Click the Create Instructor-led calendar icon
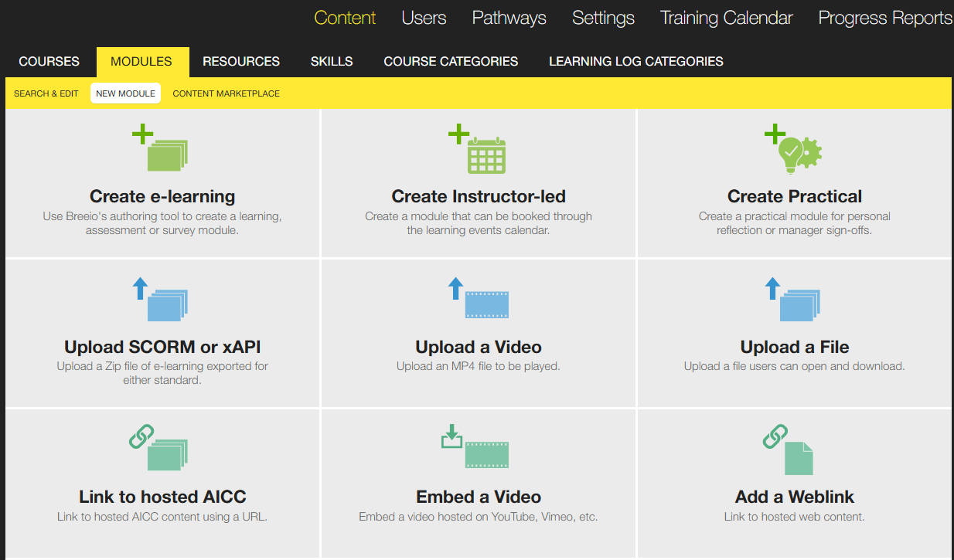The width and height of the screenshot is (954, 560). [x=479, y=150]
